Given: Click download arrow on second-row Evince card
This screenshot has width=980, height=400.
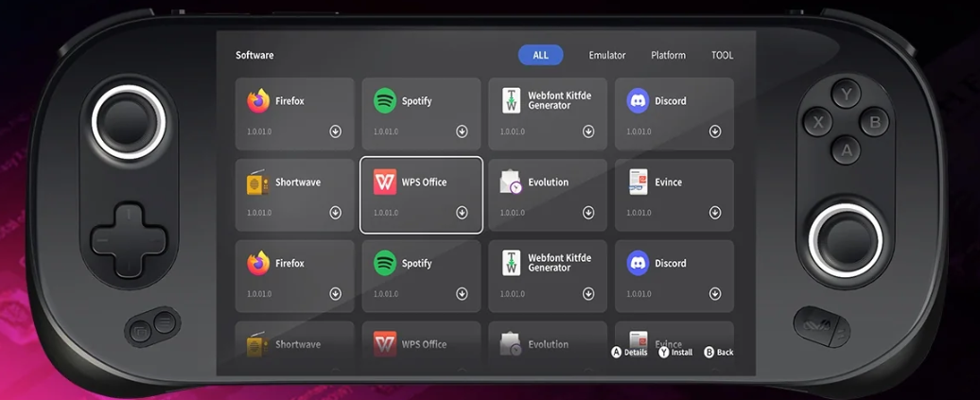Looking at the screenshot, I should [x=715, y=213].
